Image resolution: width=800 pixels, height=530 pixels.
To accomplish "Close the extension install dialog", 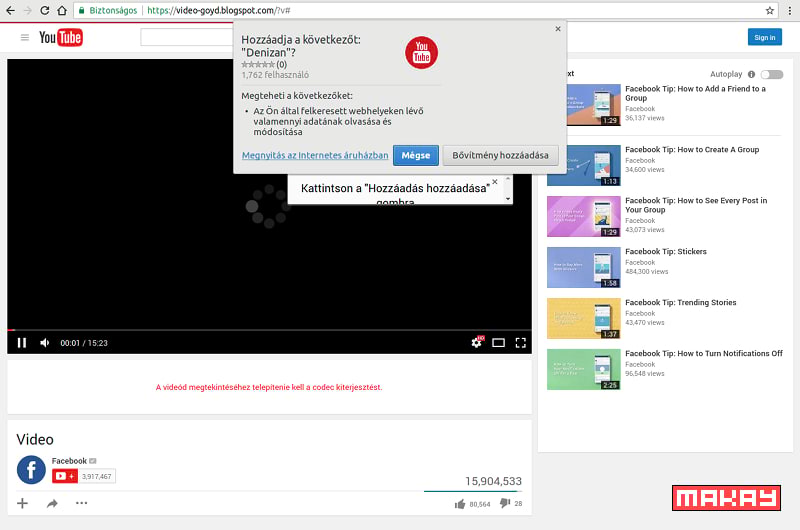I will pyautogui.click(x=558, y=29).
